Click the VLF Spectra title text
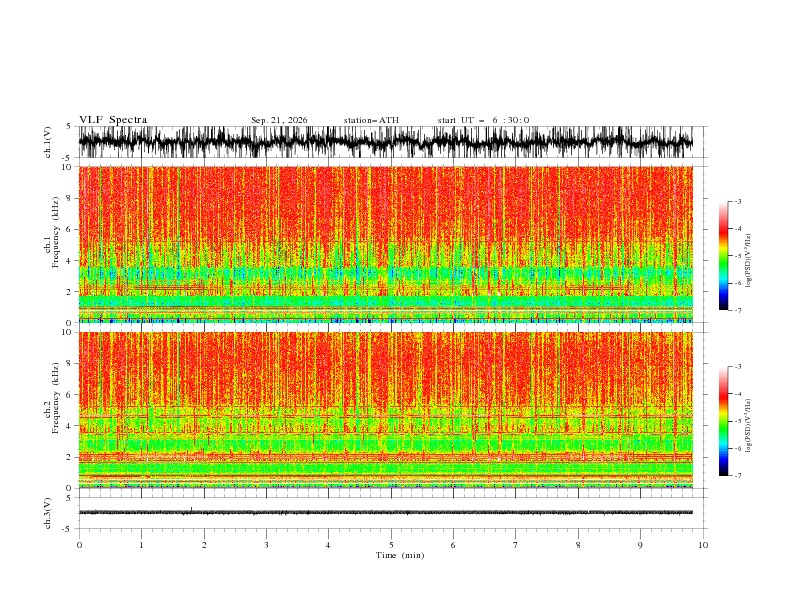This screenshot has width=792, height=612. tap(113, 120)
